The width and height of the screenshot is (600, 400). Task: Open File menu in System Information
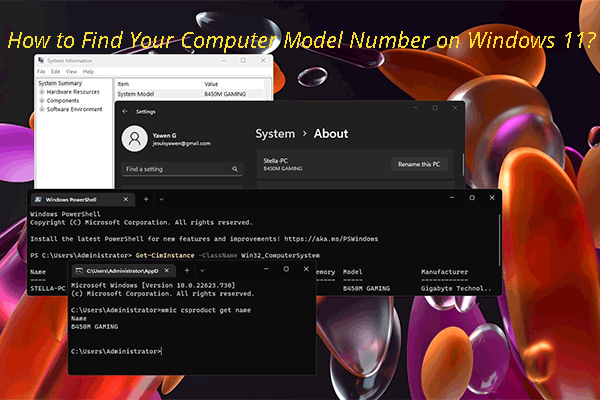coord(41,72)
